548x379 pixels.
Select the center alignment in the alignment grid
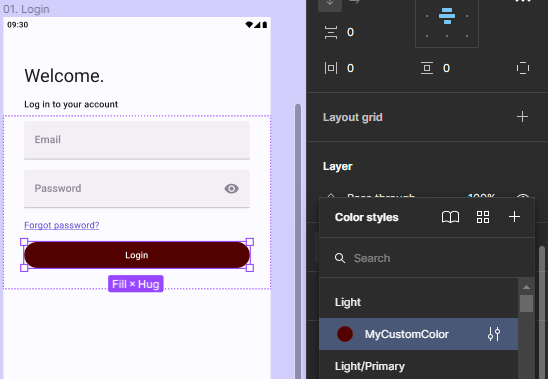(447, 16)
